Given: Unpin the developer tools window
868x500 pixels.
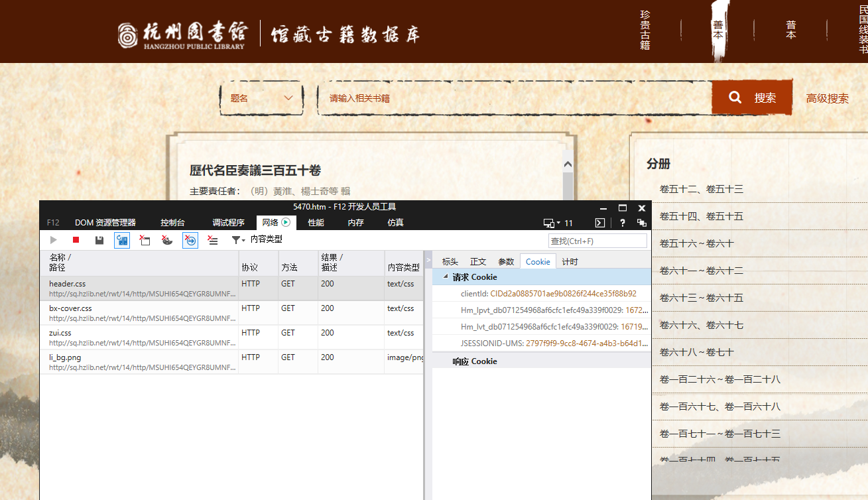Looking at the screenshot, I should [642, 223].
